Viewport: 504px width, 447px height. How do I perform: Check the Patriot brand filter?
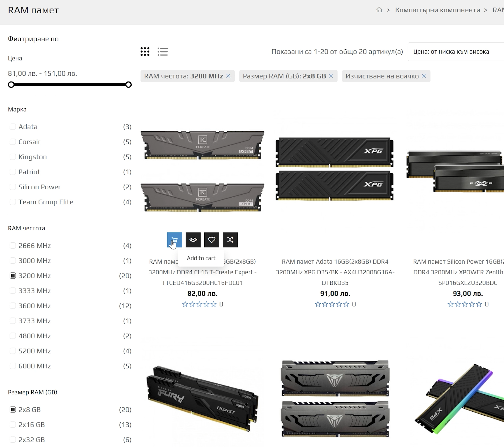(13, 172)
